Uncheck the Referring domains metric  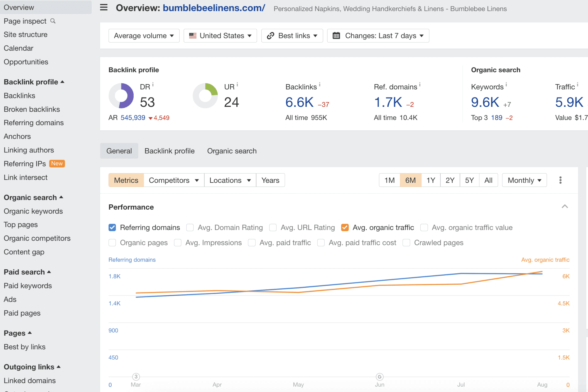coord(112,227)
